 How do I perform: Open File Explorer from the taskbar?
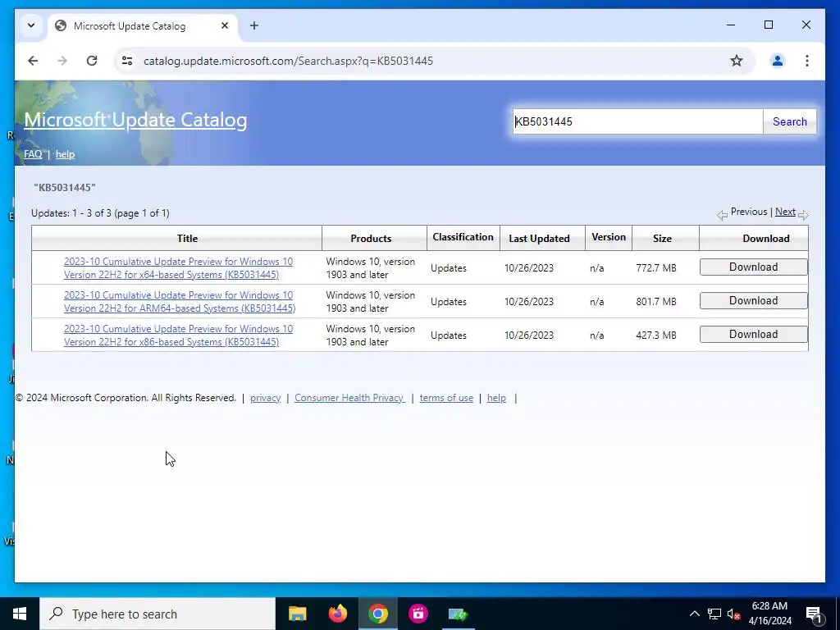coord(297,614)
